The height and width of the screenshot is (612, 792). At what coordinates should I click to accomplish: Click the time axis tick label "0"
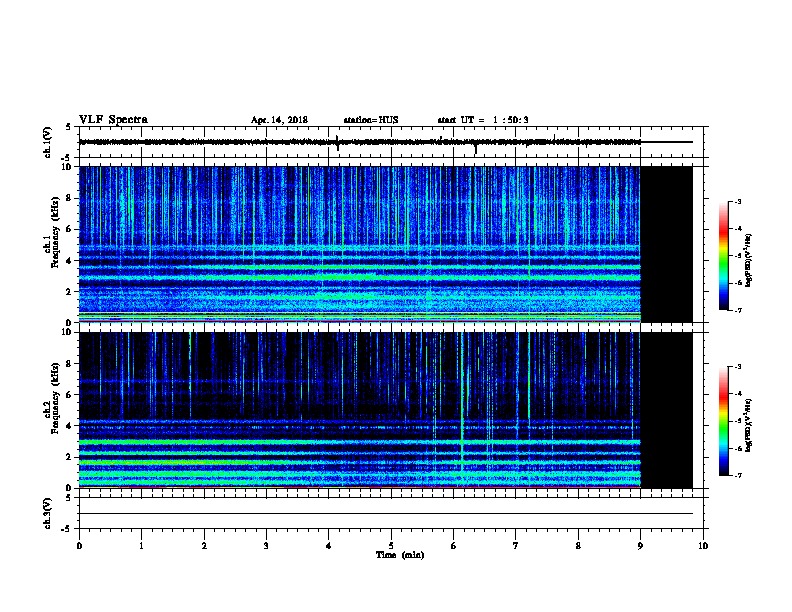coord(79,546)
